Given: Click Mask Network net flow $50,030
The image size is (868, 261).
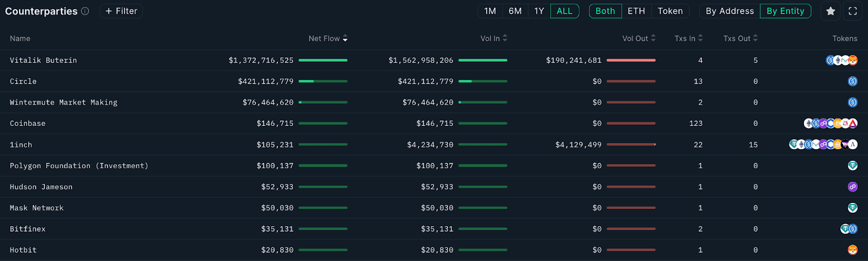Looking at the screenshot, I should click(277, 208).
